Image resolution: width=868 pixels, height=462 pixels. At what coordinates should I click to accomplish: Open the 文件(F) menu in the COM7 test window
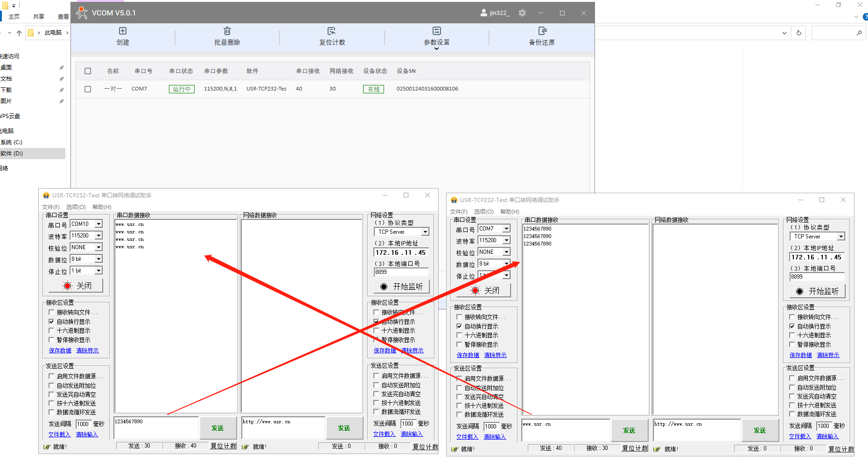(x=459, y=212)
